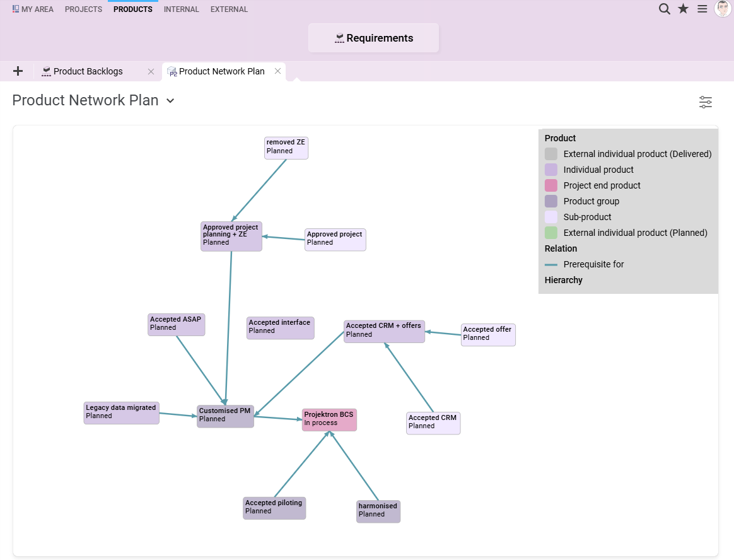734x560 pixels.
Task: Open the EXTERNAL menu
Action: pyautogui.click(x=229, y=9)
